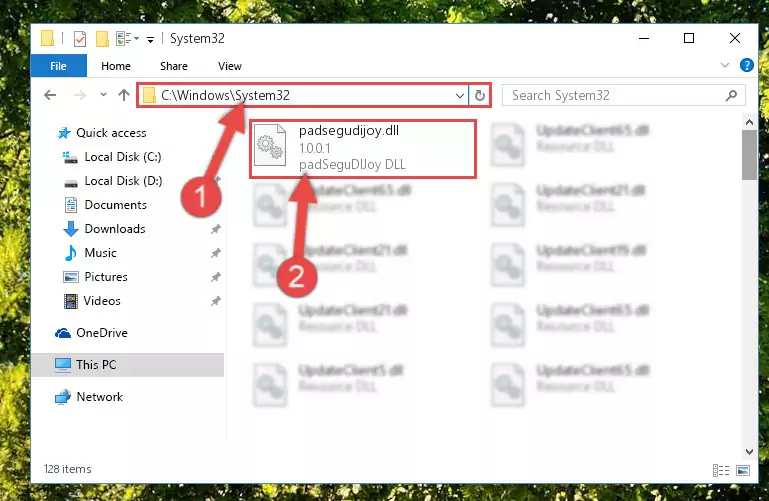Viewport: 769px width, 501px height.
Task: Click the vertical scrollbar up arrow
Action: click(749, 122)
